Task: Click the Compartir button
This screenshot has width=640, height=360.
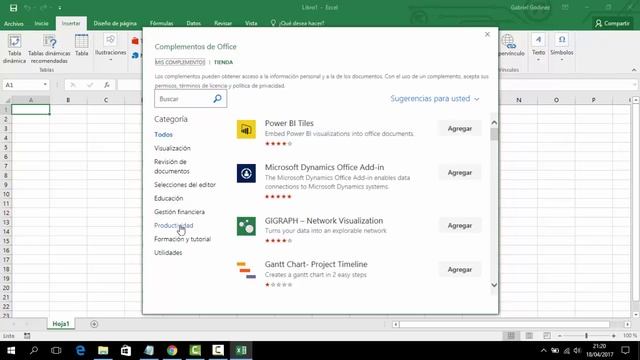Action: point(612,24)
